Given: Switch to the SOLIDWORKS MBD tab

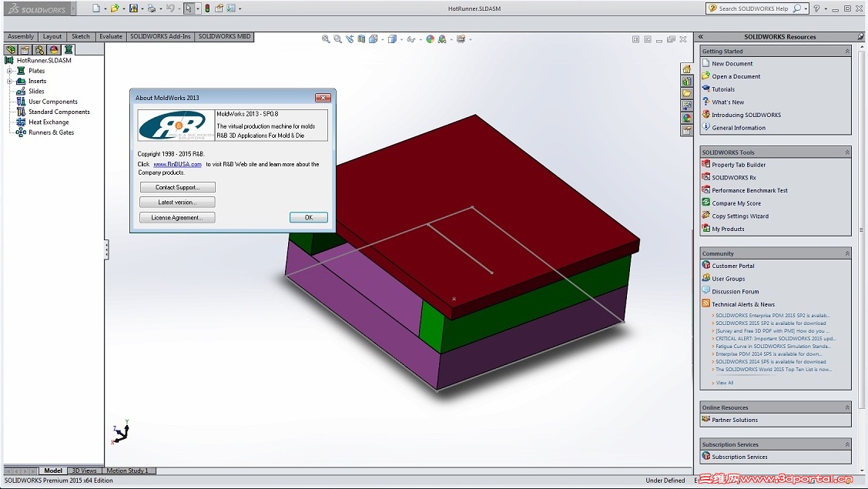Looking at the screenshot, I should tap(224, 36).
